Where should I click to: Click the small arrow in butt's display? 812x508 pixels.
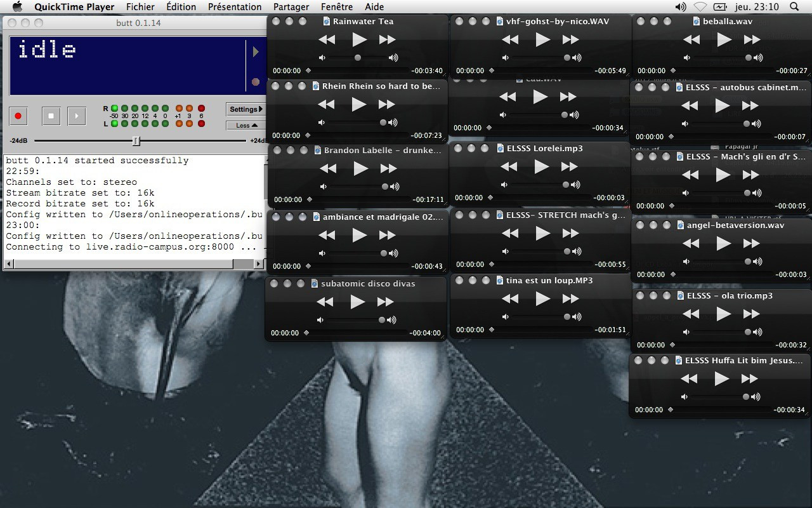click(256, 51)
